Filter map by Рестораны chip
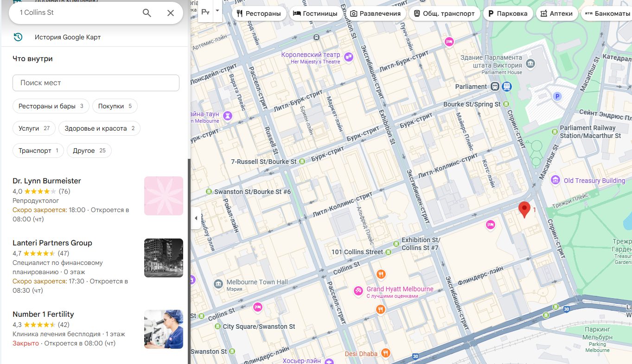Image resolution: width=632 pixels, height=364 pixels. pos(258,13)
